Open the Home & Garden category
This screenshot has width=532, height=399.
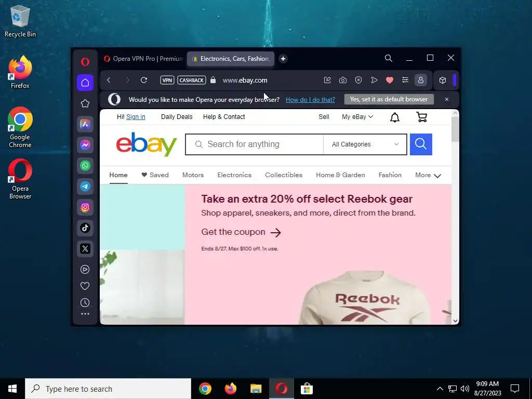coord(340,175)
